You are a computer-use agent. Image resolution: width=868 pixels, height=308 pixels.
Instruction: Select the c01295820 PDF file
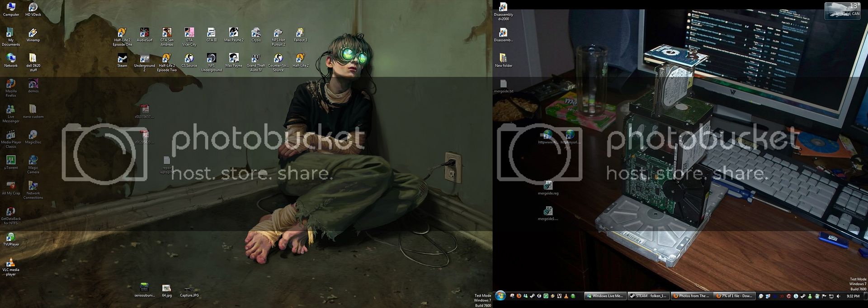click(x=145, y=137)
